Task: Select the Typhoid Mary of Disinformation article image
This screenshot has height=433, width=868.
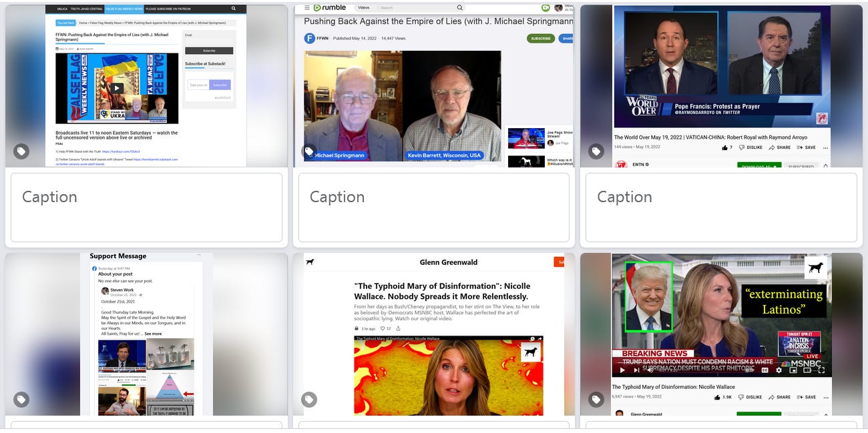Action: point(434,334)
